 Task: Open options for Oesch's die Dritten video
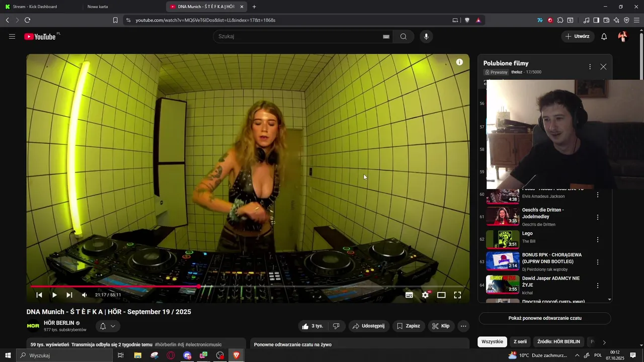click(x=598, y=217)
